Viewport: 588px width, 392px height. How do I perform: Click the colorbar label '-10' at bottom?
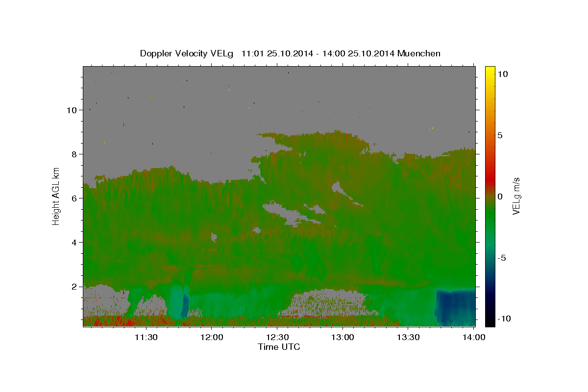pyautogui.click(x=504, y=319)
